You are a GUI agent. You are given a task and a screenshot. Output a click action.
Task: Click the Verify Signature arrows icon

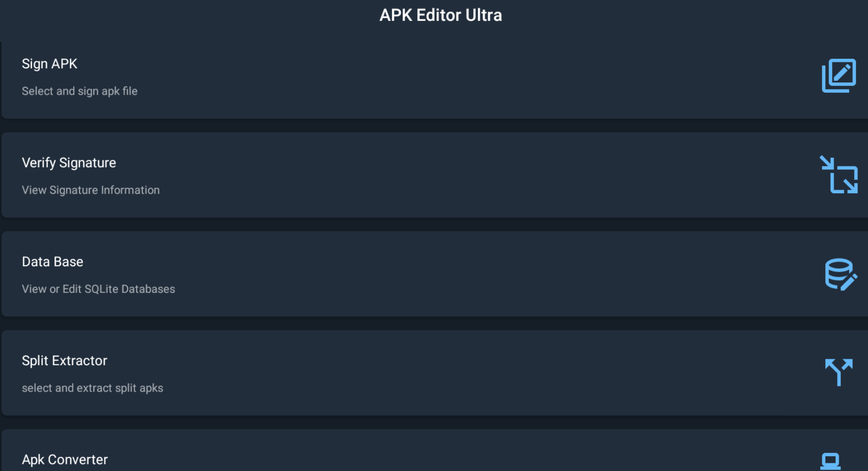tap(839, 175)
